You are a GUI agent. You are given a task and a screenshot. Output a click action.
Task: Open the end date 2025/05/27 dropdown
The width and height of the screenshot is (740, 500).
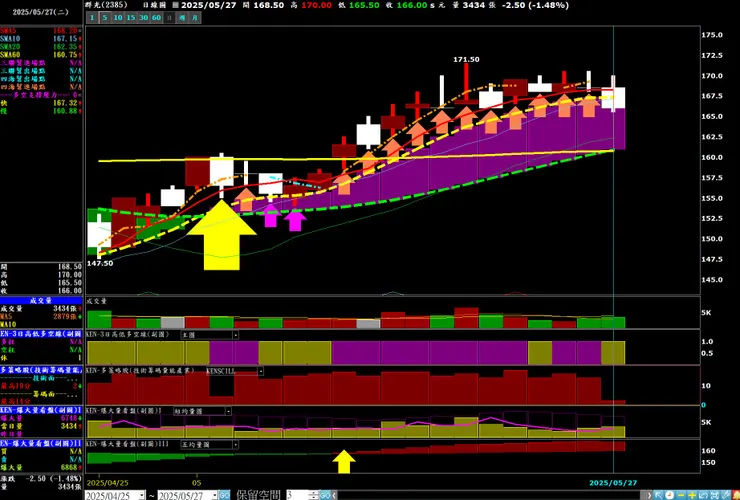point(215,495)
